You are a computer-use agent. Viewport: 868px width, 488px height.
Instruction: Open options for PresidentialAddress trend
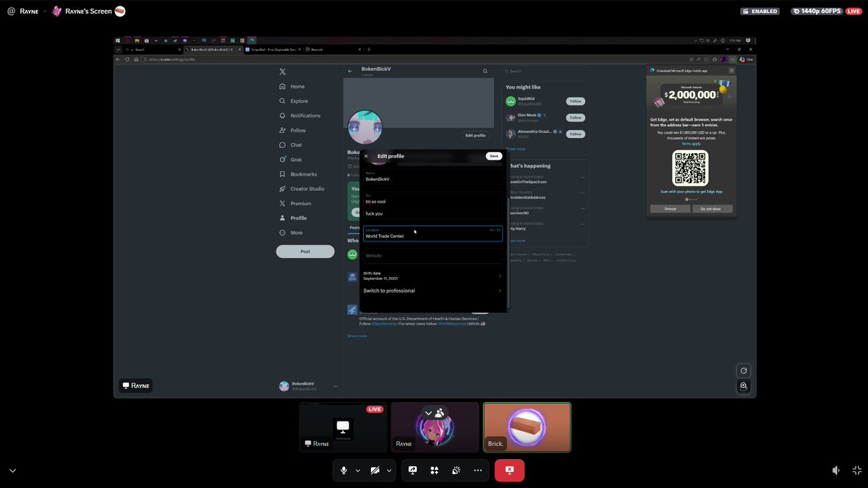pyautogui.click(x=582, y=194)
